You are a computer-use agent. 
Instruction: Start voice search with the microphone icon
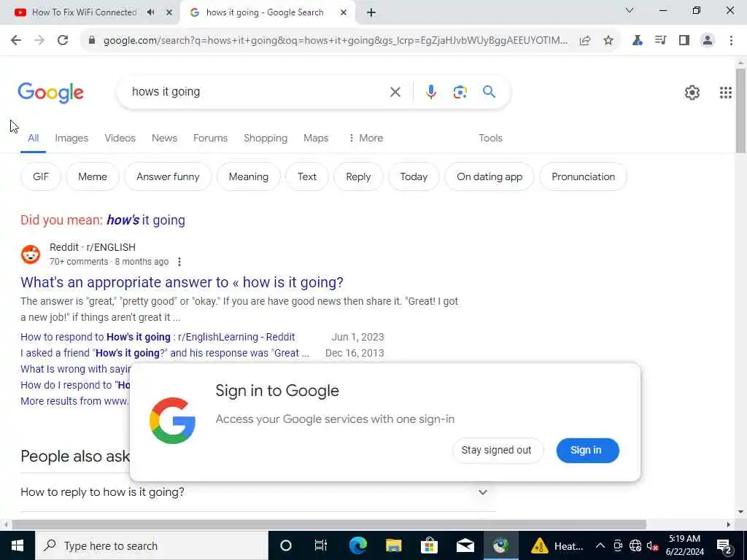430,92
